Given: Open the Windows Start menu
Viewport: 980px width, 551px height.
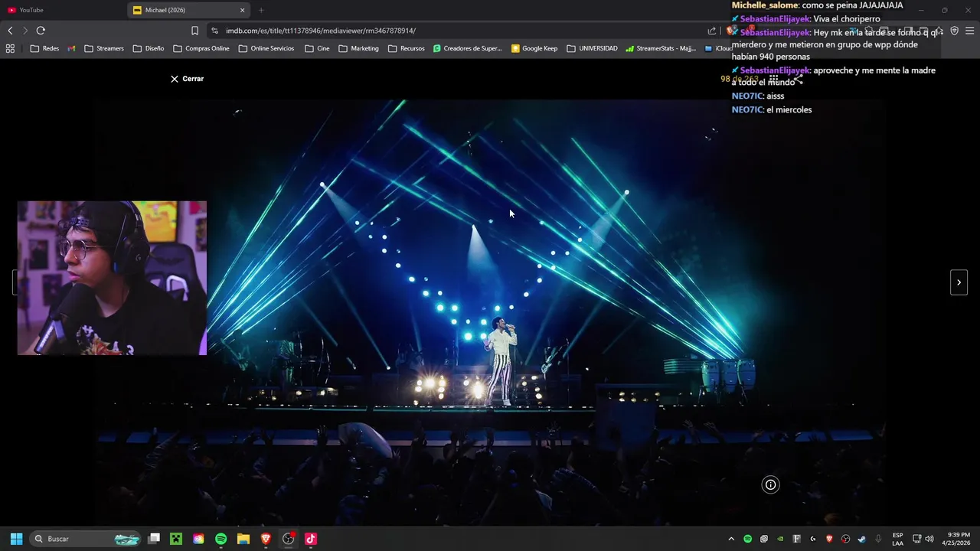Looking at the screenshot, I should pyautogui.click(x=16, y=539).
